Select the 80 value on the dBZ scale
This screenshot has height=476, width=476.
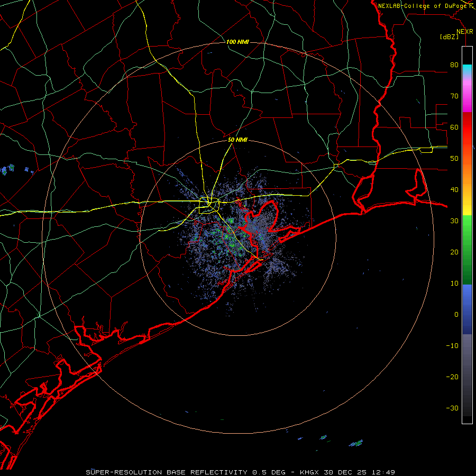(x=454, y=65)
